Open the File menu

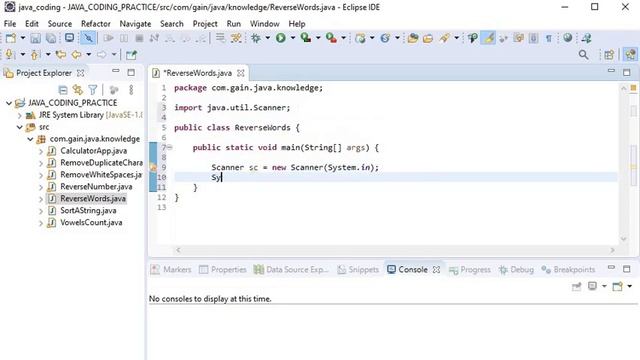pyautogui.click(x=10, y=24)
